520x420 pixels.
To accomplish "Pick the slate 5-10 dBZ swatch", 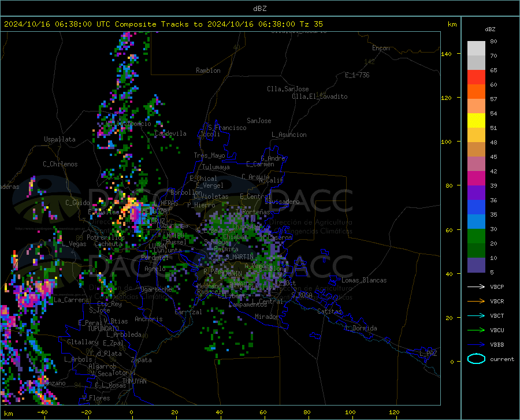I will point(476,265).
